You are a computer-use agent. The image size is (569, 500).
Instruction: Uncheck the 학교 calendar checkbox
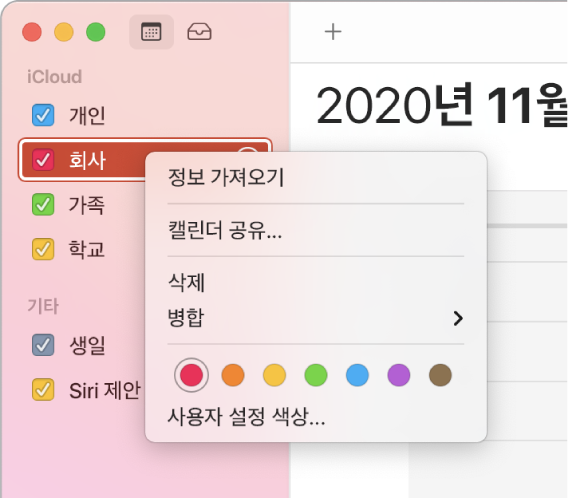click(x=43, y=249)
